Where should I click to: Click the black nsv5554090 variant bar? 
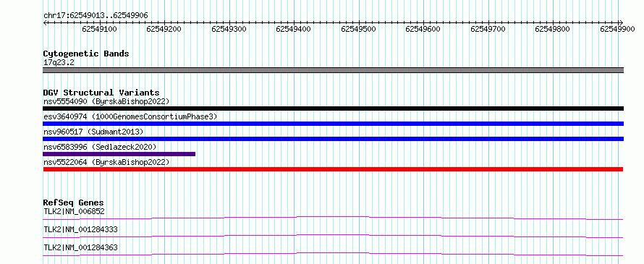click(333, 108)
